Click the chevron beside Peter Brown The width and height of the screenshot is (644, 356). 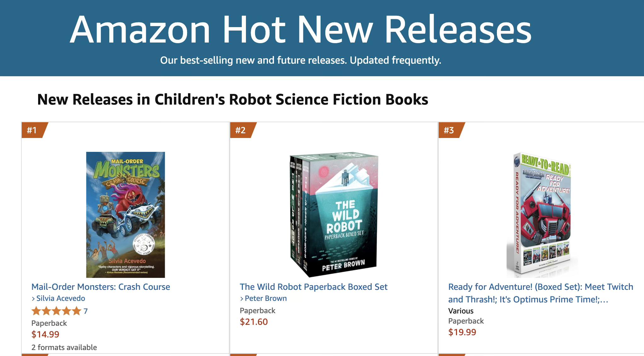tap(242, 299)
